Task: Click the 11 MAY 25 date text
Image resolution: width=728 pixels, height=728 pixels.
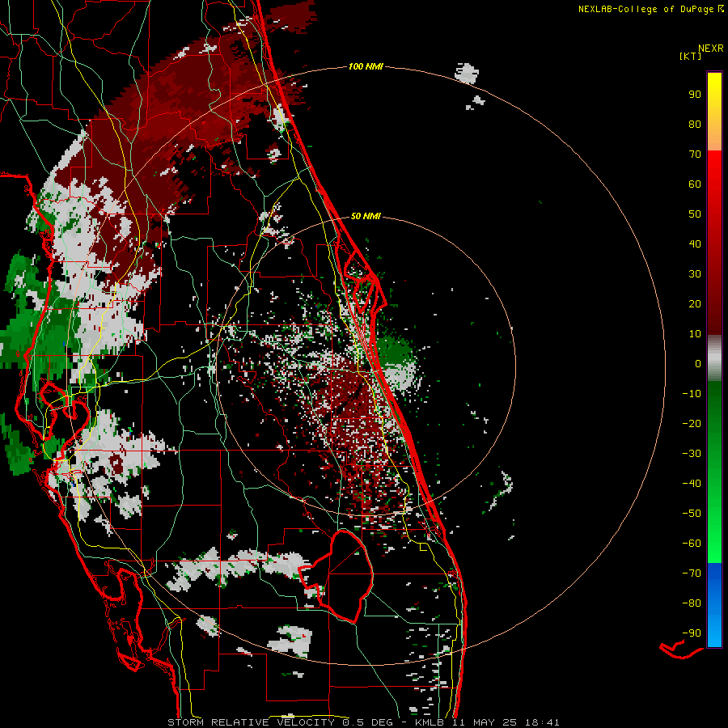Action: [485, 722]
